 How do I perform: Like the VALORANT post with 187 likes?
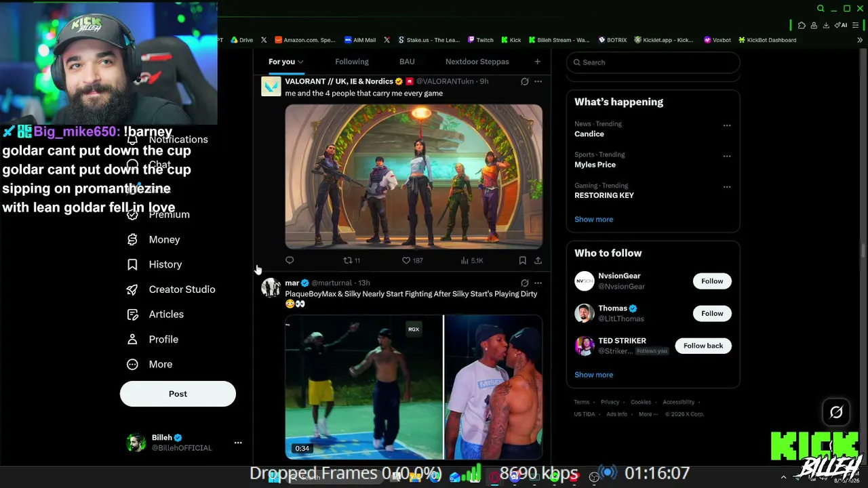[412, 260]
